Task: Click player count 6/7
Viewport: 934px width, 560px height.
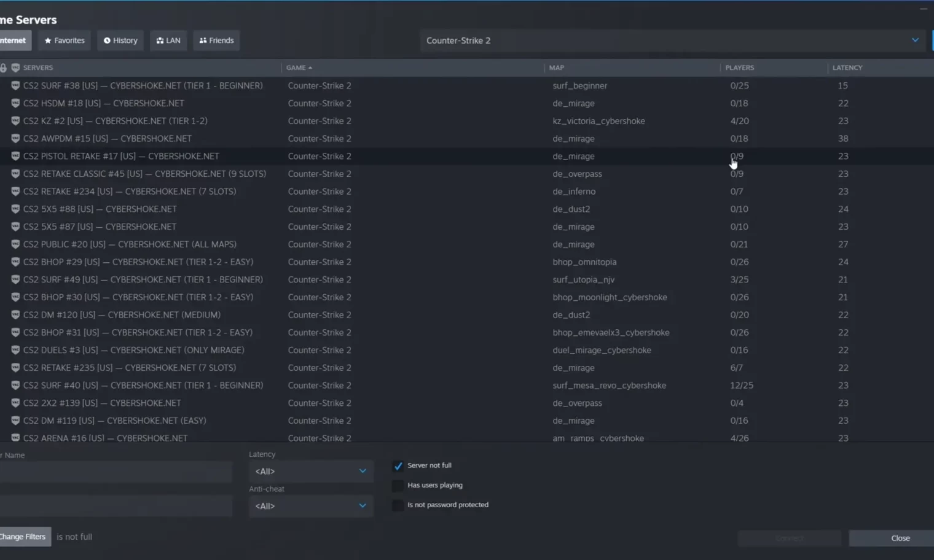Action: tap(736, 368)
